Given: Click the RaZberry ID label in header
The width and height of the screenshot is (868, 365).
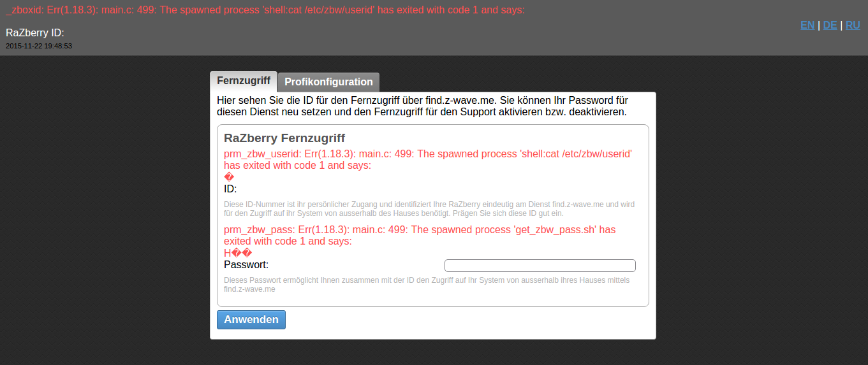Looking at the screenshot, I should [35, 32].
